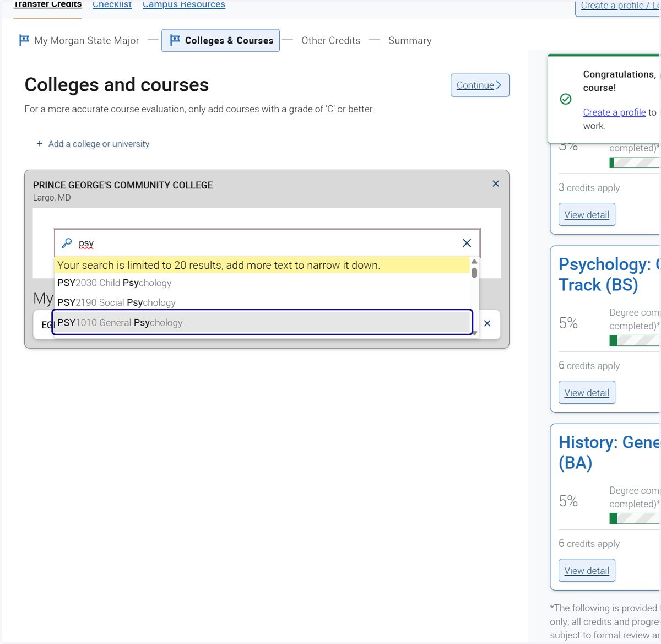Screen dimensions: 661x644
Task: Click results list scroll down arrow
Action: 474,333
